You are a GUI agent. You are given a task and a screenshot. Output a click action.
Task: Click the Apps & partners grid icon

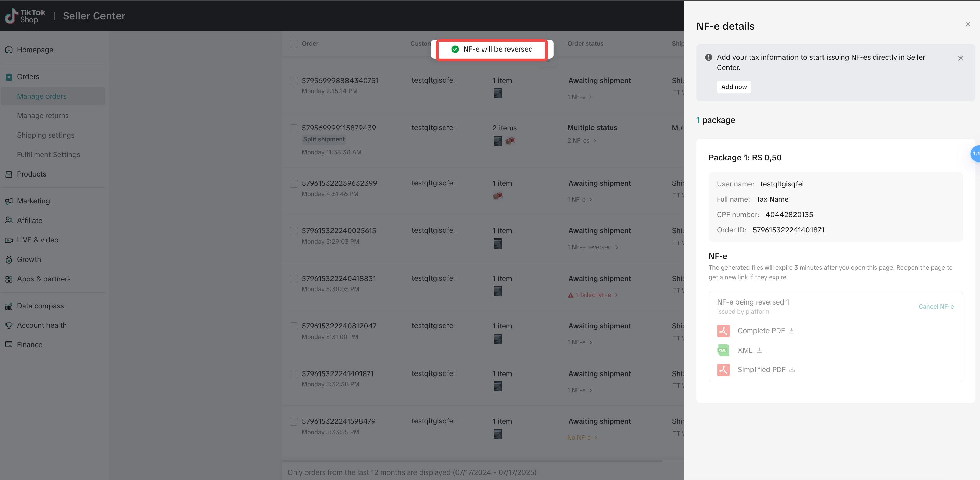coord(9,279)
